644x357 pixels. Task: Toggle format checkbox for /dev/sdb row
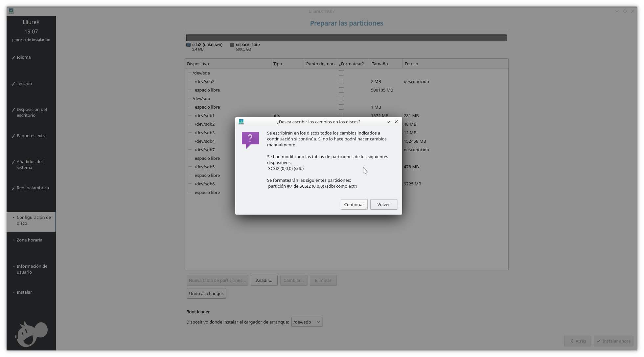341,98
